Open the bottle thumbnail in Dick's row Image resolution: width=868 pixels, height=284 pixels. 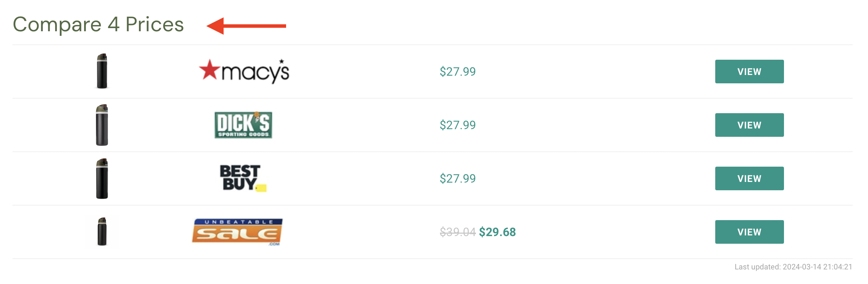tap(102, 125)
